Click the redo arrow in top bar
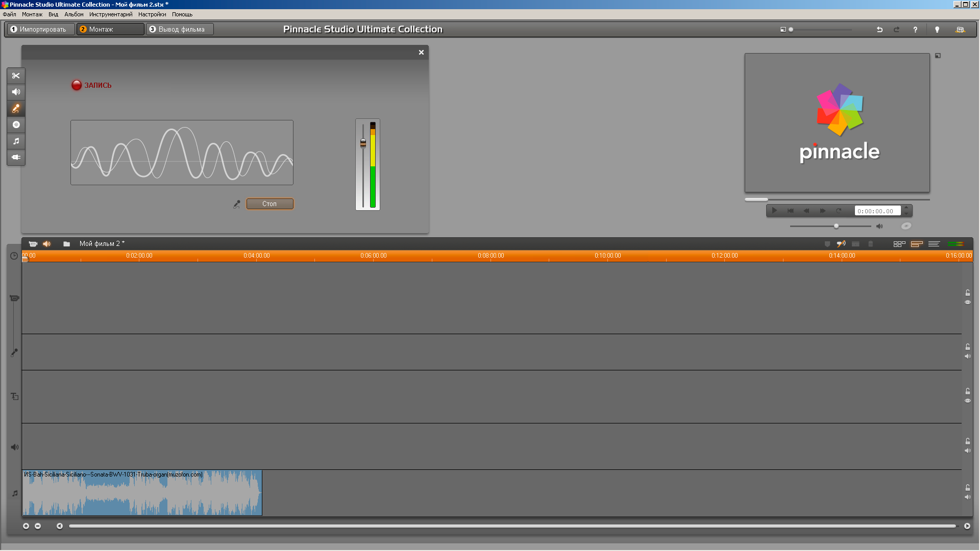Screen dimensions: 980x551 click(896, 30)
